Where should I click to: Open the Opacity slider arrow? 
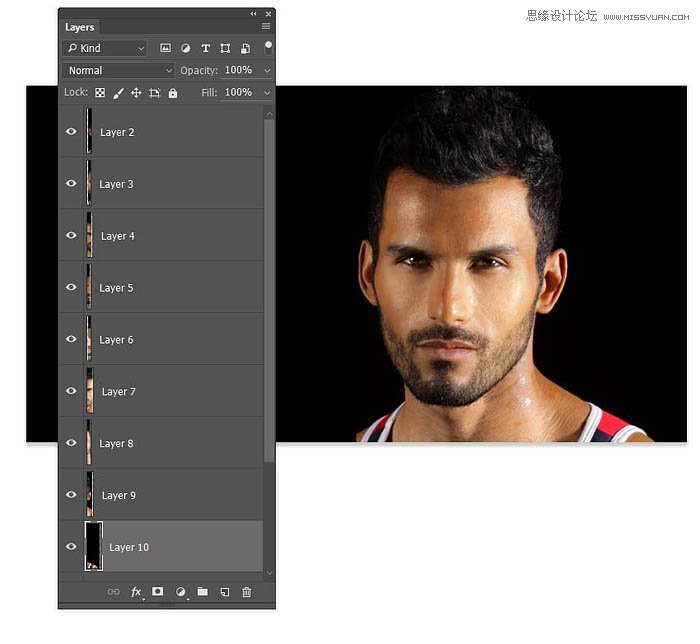click(267, 71)
